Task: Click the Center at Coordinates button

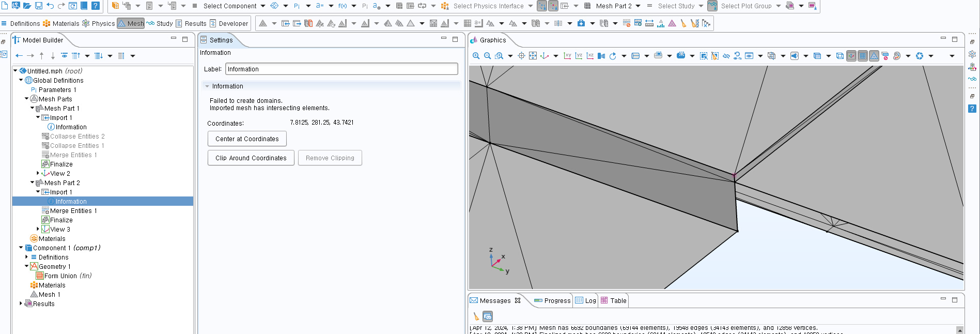Action: pos(247,139)
